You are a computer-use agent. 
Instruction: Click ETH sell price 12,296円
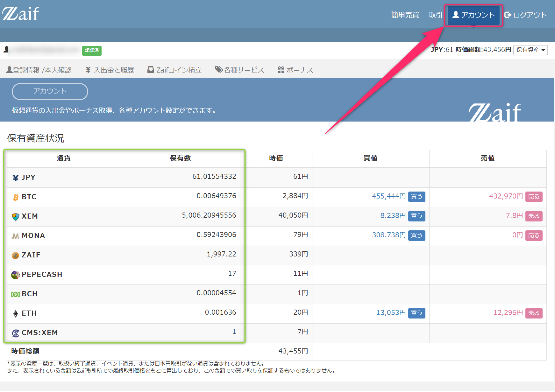pos(508,313)
